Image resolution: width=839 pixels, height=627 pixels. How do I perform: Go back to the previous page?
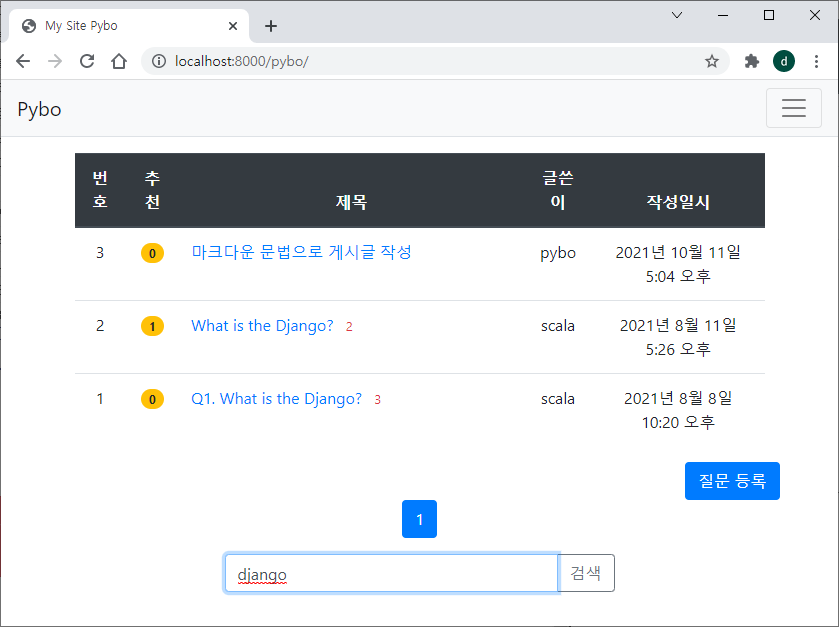(x=23, y=61)
